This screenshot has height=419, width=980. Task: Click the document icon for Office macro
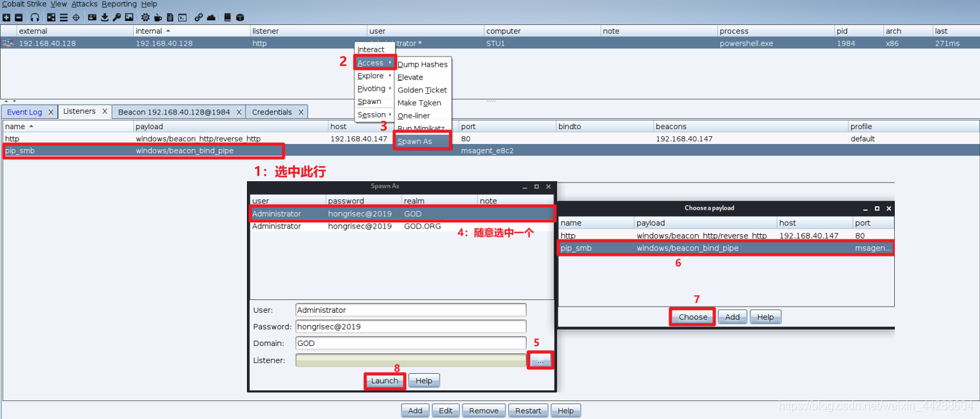click(x=170, y=17)
